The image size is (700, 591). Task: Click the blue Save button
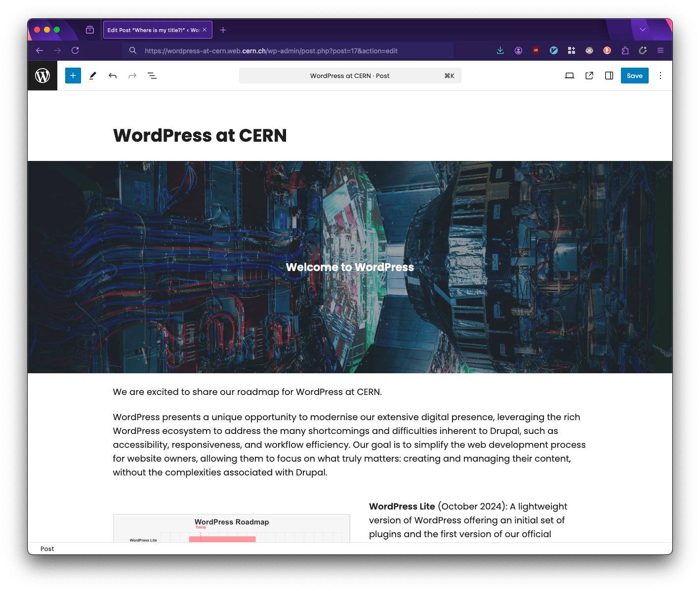[x=634, y=76]
